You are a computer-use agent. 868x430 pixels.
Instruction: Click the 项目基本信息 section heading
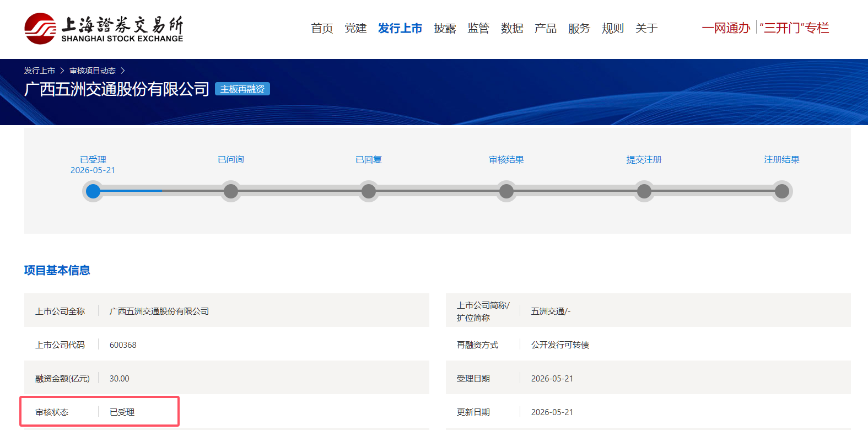(x=57, y=270)
